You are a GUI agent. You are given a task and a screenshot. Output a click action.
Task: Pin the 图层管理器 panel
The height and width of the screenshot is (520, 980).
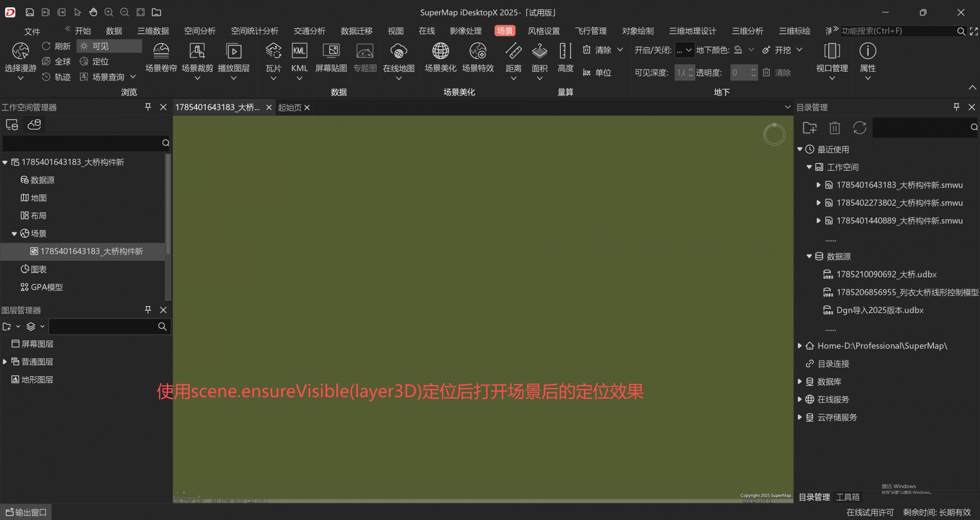148,310
